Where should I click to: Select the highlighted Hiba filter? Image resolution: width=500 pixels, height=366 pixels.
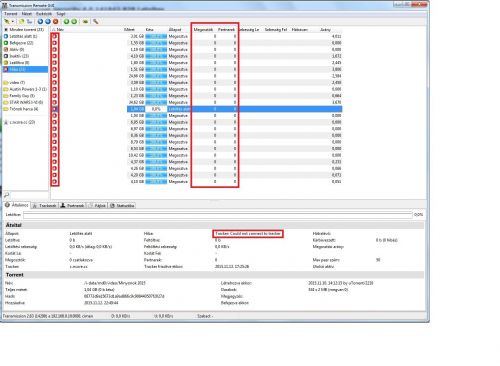pyautogui.click(x=25, y=69)
